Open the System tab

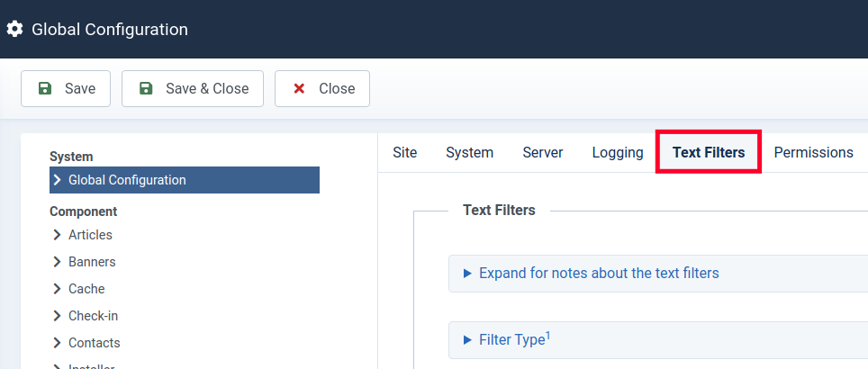[x=469, y=152]
